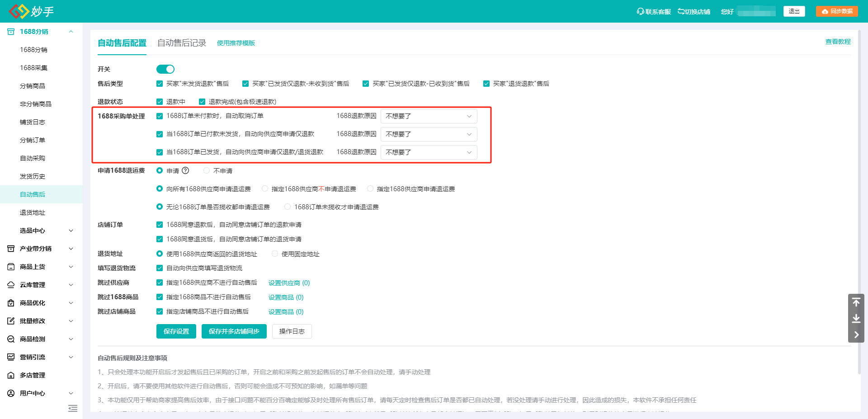The width and height of the screenshot is (868, 419).
Task: Collapse the 1688分销 sidebar section
Action: click(71, 32)
